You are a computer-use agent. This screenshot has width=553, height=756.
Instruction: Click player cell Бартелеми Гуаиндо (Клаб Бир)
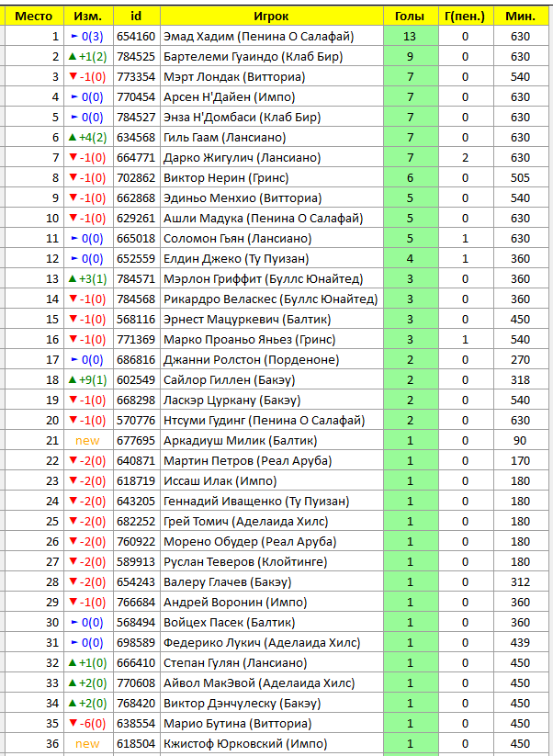(271, 57)
